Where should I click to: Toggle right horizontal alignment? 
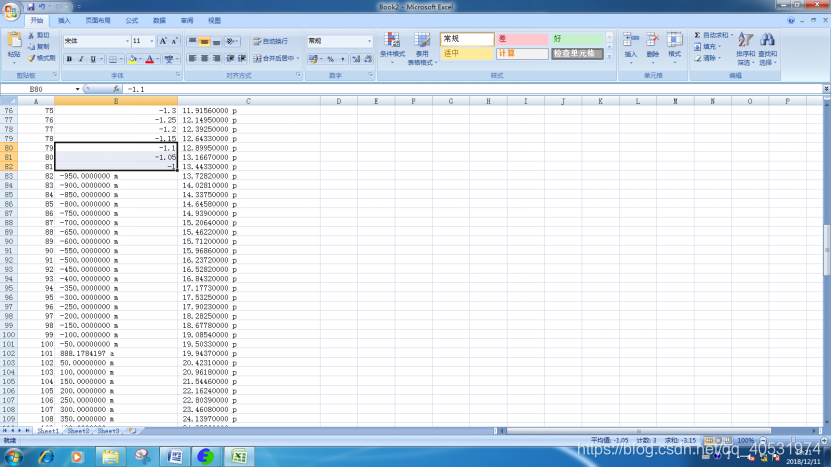(x=216, y=58)
